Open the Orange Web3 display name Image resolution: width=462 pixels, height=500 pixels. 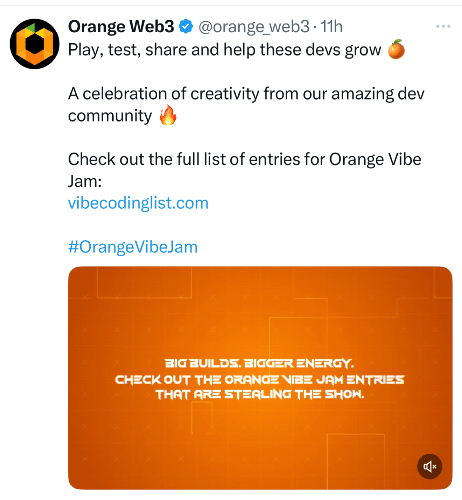point(121,27)
